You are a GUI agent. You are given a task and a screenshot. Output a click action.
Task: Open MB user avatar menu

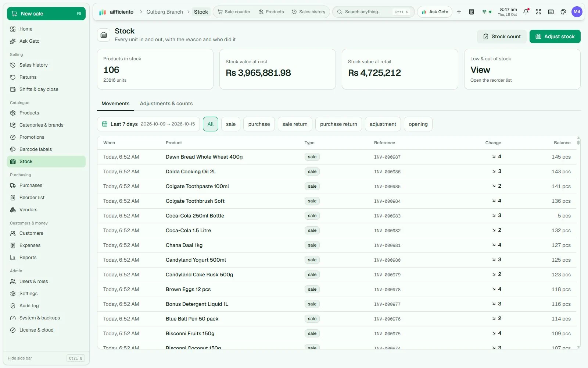click(577, 12)
